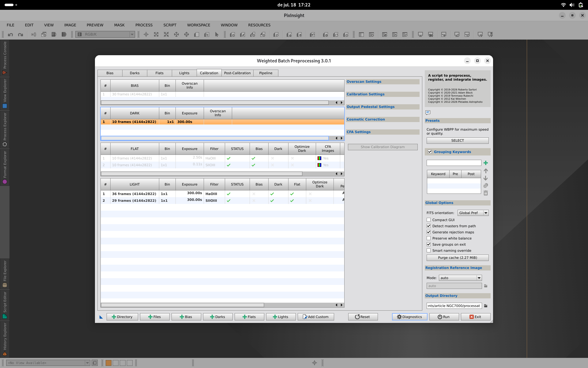Viewport: 588px width, 368px height.
Task: Toggle Grouping Keywords checkbox
Action: [x=430, y=152]
